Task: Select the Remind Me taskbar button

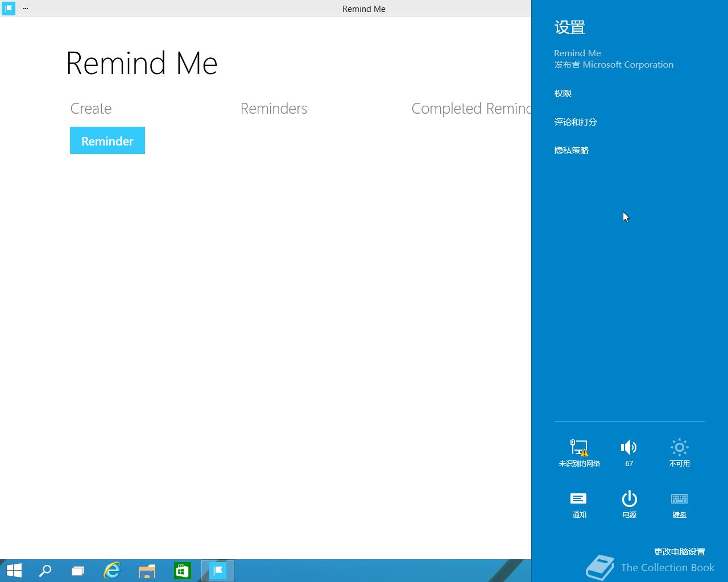Action: (218, 571)
